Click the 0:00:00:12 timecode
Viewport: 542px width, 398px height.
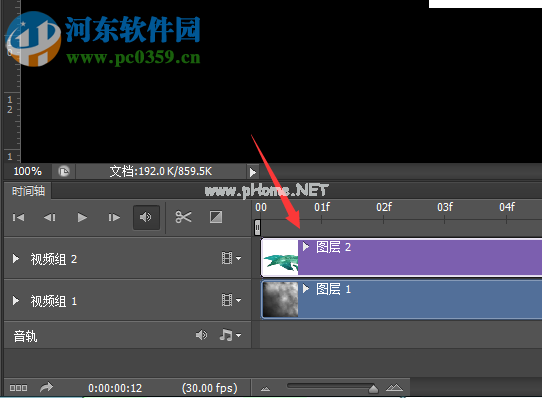[x=115, y=388]
